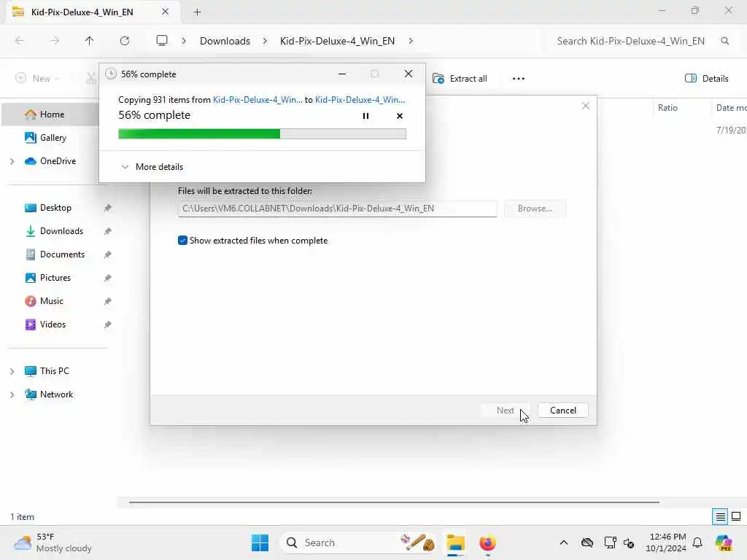
Task: Click the extraction folder path field
Action: pos(337,209)
